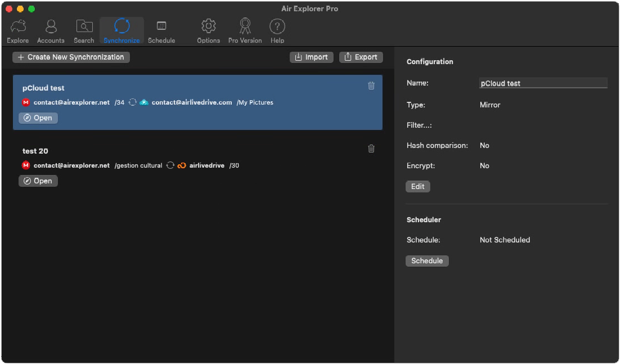The image size is (621, 364).
Task: Open the Options gear icon
Action: (208, 26)
